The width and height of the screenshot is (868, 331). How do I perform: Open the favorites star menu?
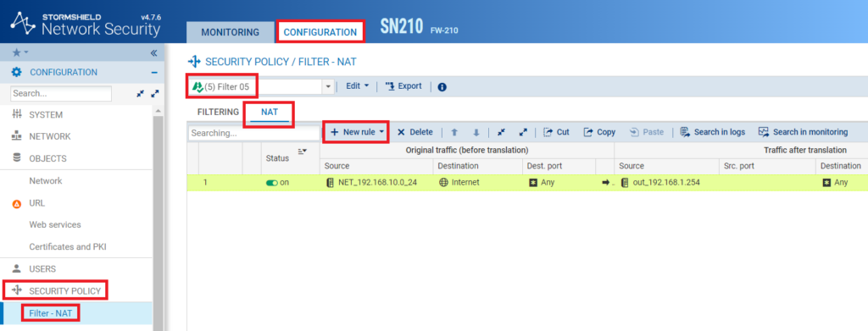20,52
